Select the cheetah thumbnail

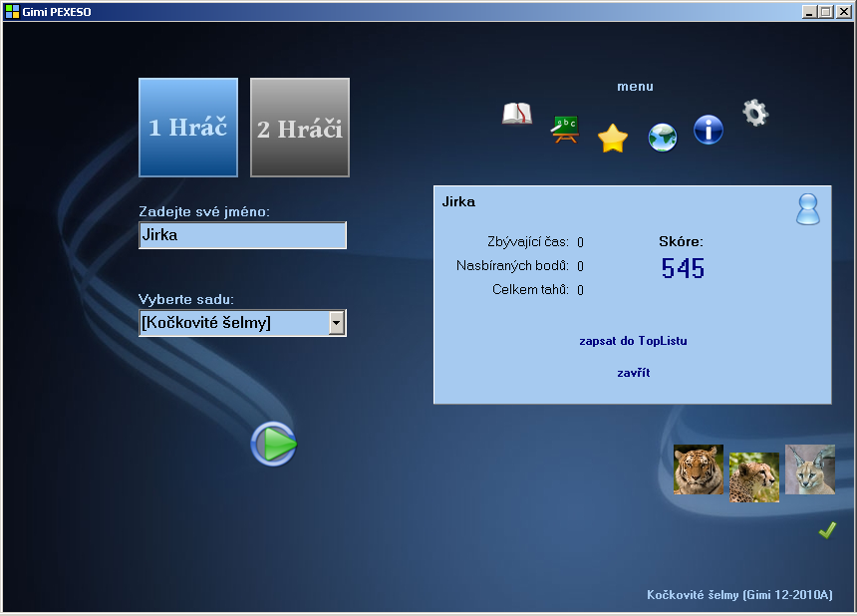[754, 477]
